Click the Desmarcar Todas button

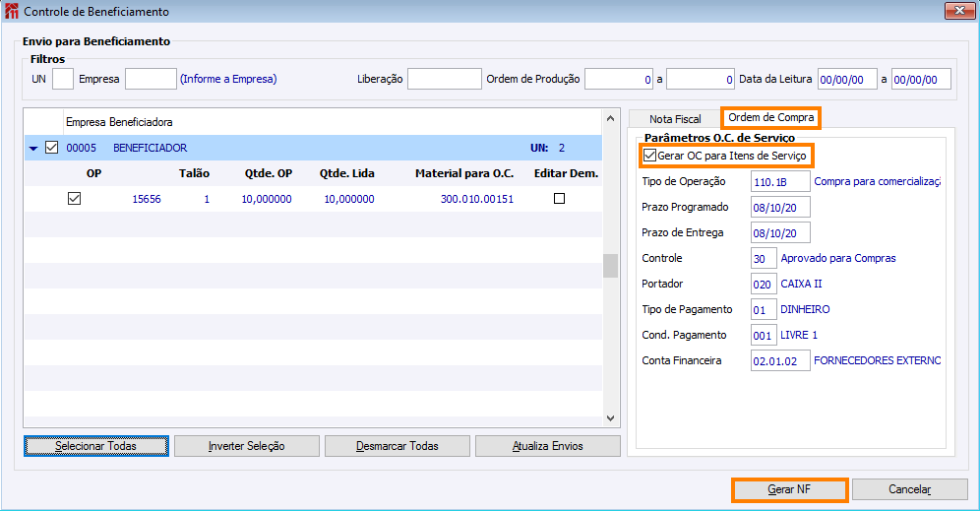pos(398,446)
